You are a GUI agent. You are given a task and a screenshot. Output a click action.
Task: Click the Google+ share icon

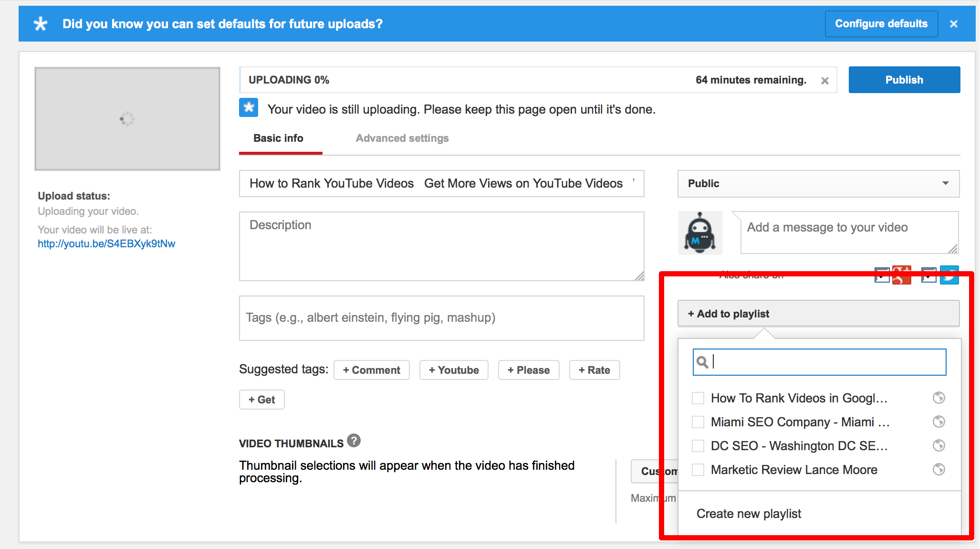pyautogui.click(x=902, y=275)
